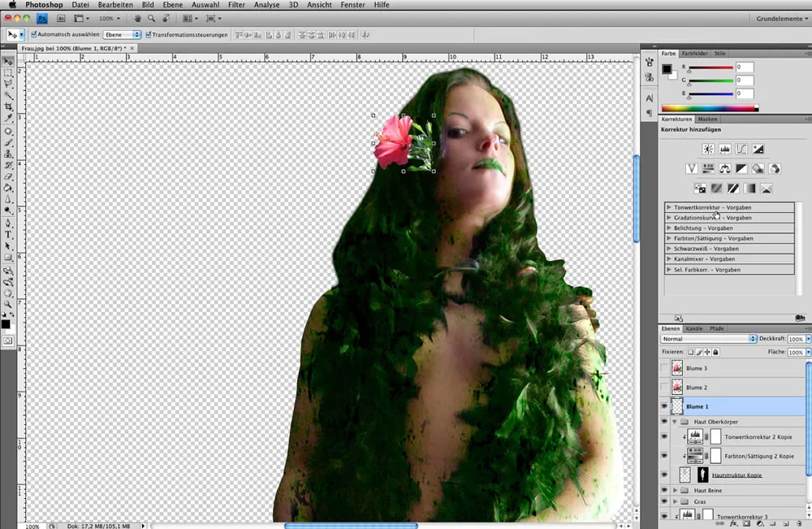The height and width of the screenshot is (529, 812).
Task: Open the Filter menu
Action: pos(236,5)
